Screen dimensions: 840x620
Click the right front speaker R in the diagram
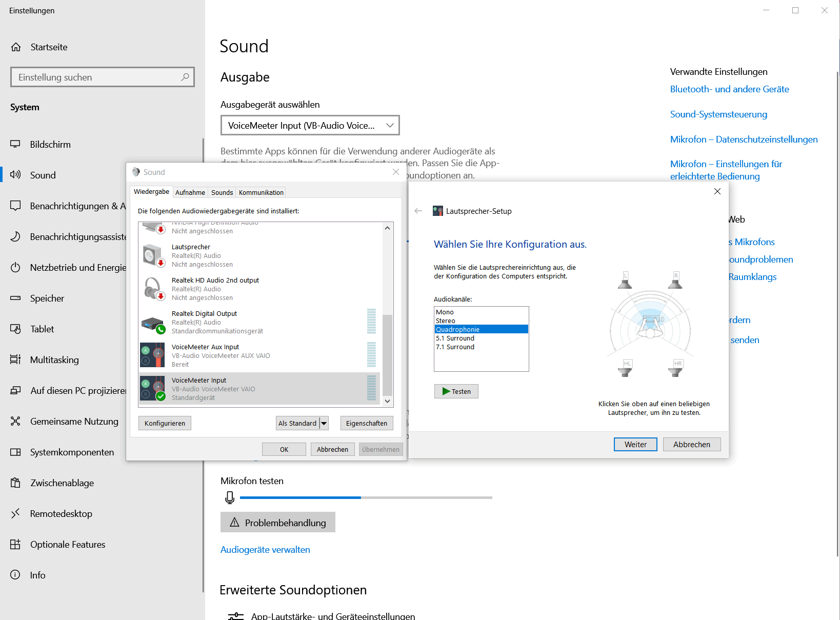point(676,280)
